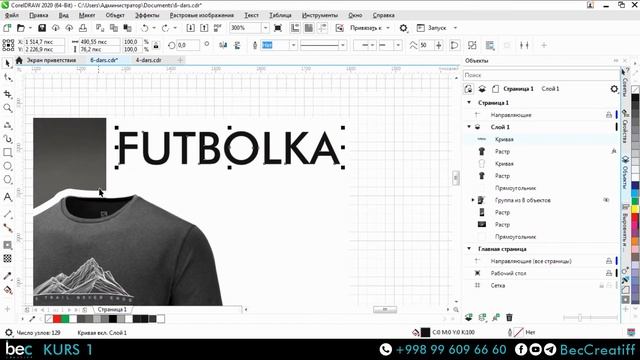Click the New document icon
640x360 pixels.
coord(7,28)
